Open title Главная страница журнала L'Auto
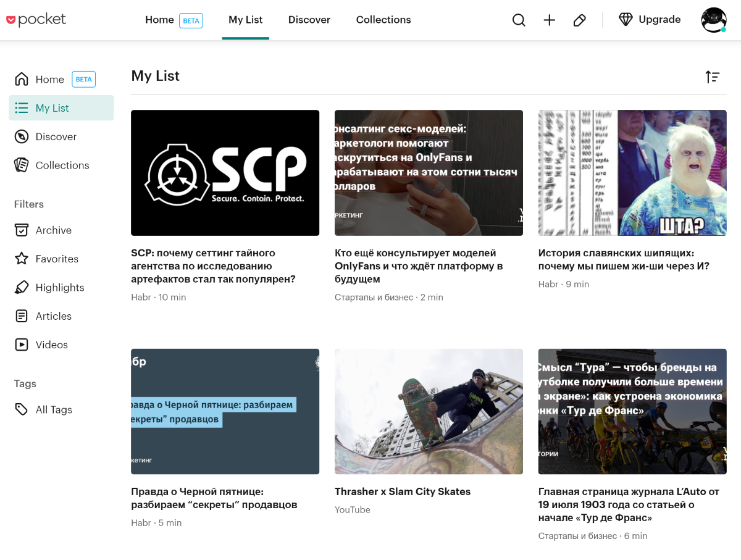 coord(629,504)
